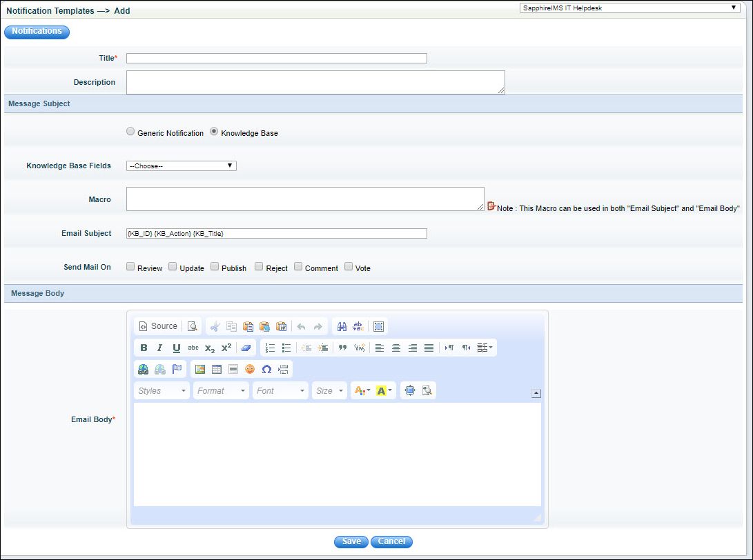Click the Increase Indent icon
Screen dimensions: 753x560
(x=323, y=348)
